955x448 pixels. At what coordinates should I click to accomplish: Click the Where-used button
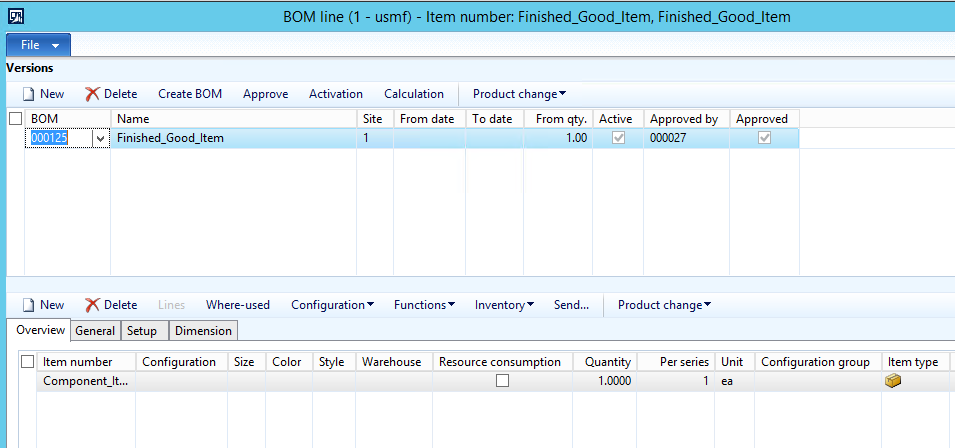click(x=237, y=305)
